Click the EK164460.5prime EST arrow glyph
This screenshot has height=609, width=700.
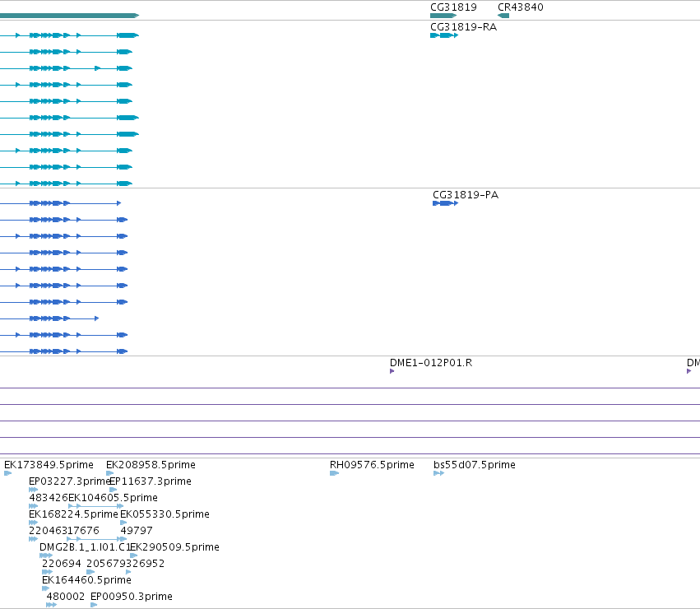click(45, 588)
